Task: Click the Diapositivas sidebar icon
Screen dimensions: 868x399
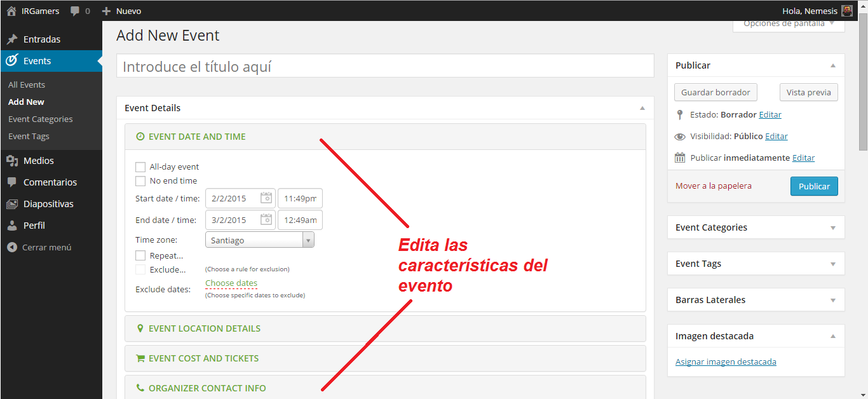Action: click(x=12, y=204)
